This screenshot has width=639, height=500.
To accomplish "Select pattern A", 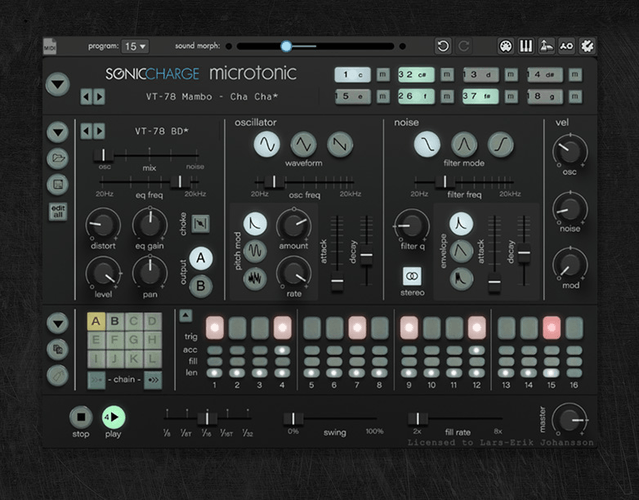I will [x=96, y=322].
